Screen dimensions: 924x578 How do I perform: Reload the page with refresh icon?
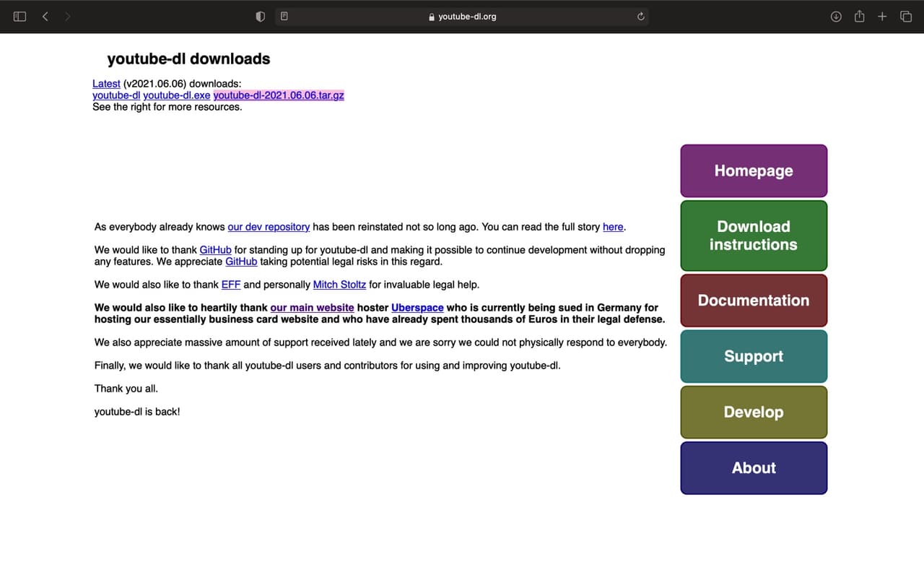pos(640,16)
